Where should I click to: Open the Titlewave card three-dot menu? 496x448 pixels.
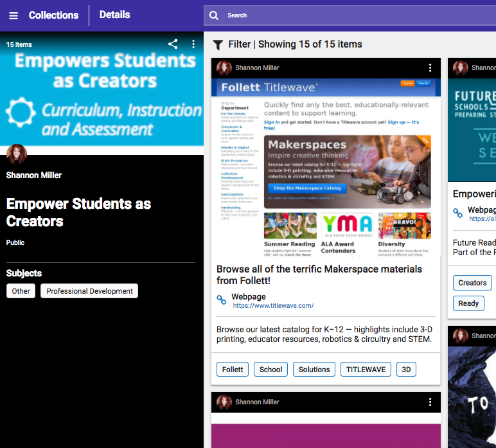tap(430, 67)
